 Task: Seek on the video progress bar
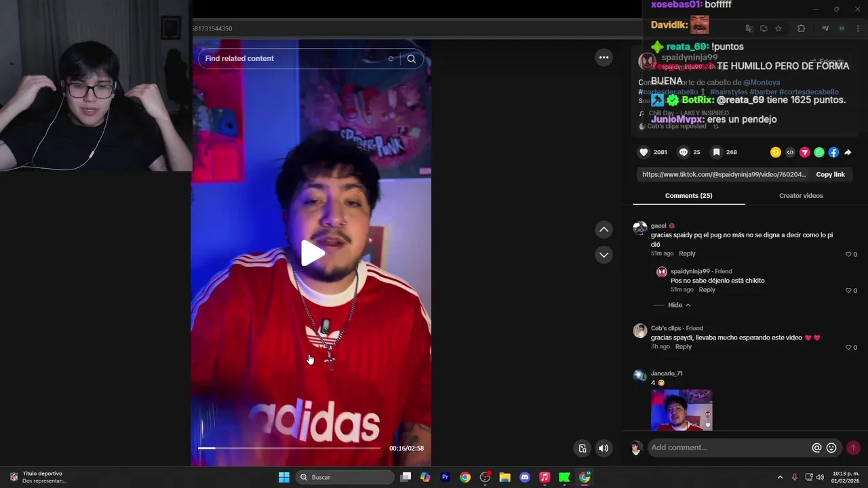click(x=290, y=448)
